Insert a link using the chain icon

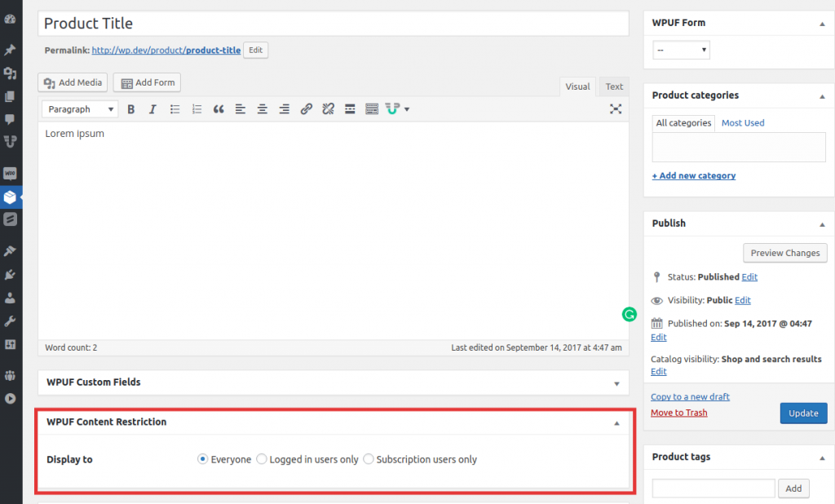coord(306,108)
